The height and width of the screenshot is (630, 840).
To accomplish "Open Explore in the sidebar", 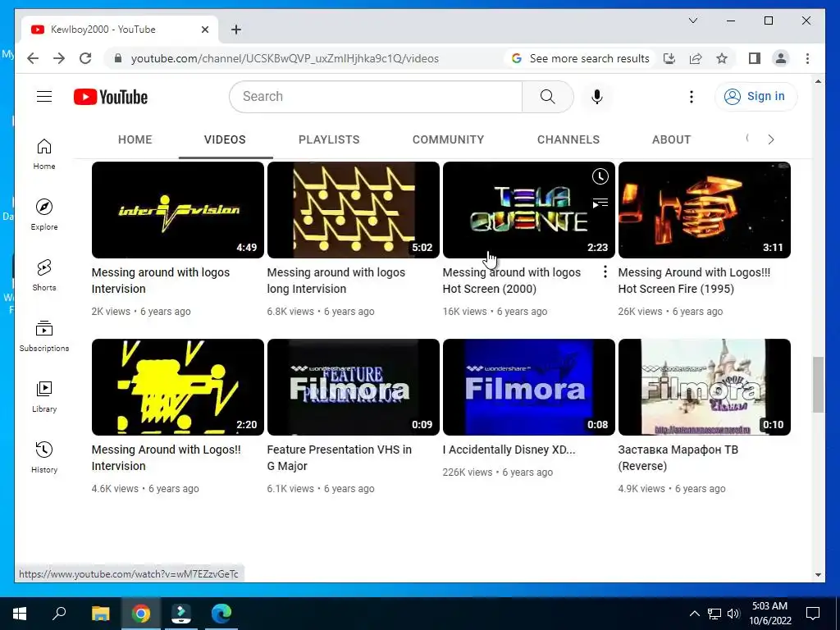I will click(44, 215).
